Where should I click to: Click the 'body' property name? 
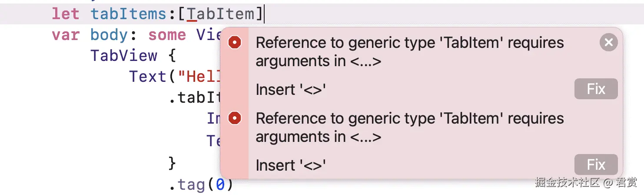[x=109, y=35]
